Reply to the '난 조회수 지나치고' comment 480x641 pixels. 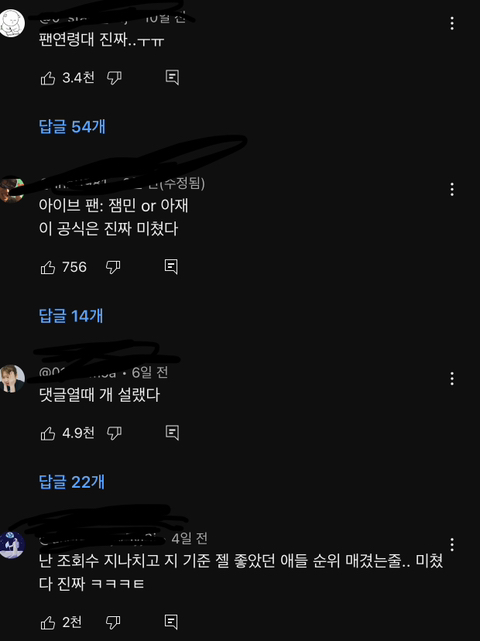tap(171, 622)
